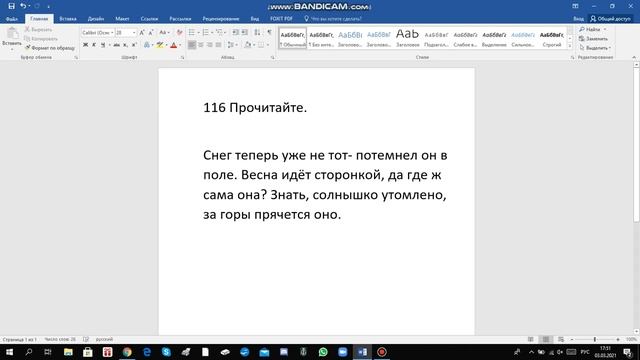Viewport: 640px width, 360px height.
Task: Click the zoom slider handle in status bar
Action: pyautogui.click(x=595, y=339)
